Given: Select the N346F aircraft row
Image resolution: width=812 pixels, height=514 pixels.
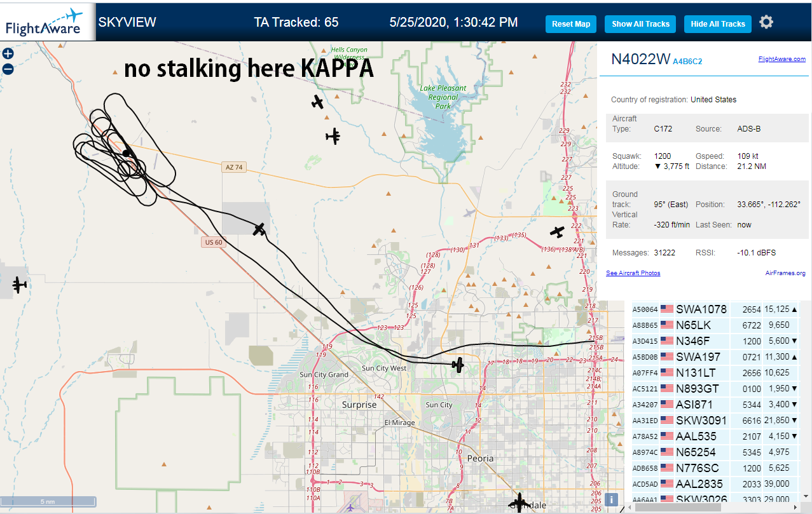Looking at the screenshot, I should (715, 341).
